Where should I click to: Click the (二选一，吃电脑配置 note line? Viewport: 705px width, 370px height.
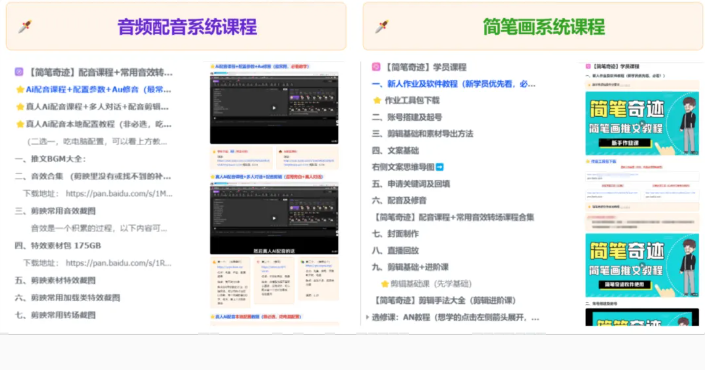(98, 142)
